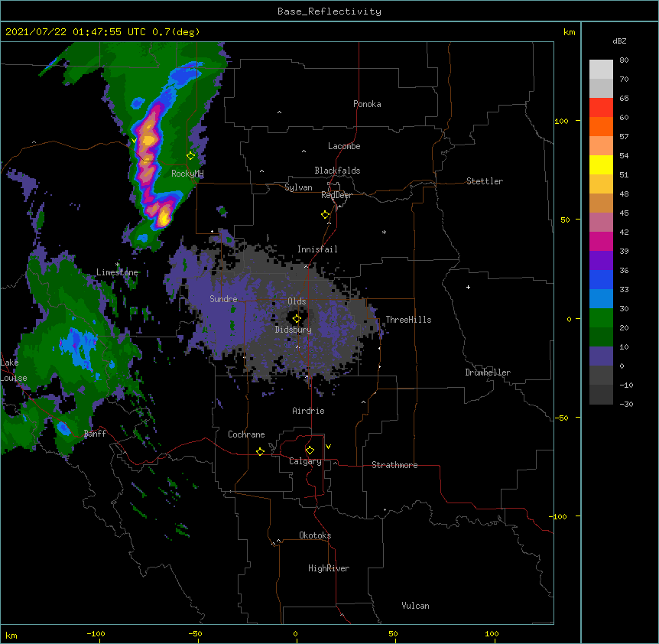Click the blue rain cell west of Banff

(63, 428)
